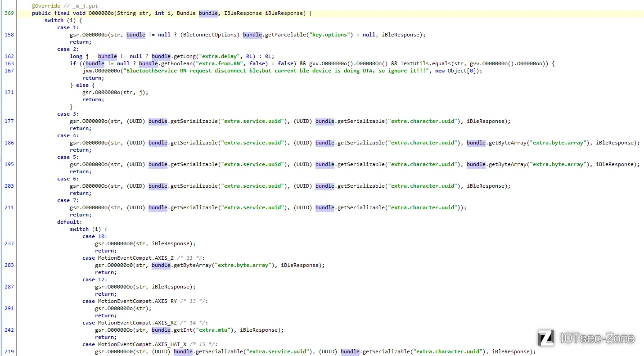Click the case 7: label

click(x=68, y=200)
